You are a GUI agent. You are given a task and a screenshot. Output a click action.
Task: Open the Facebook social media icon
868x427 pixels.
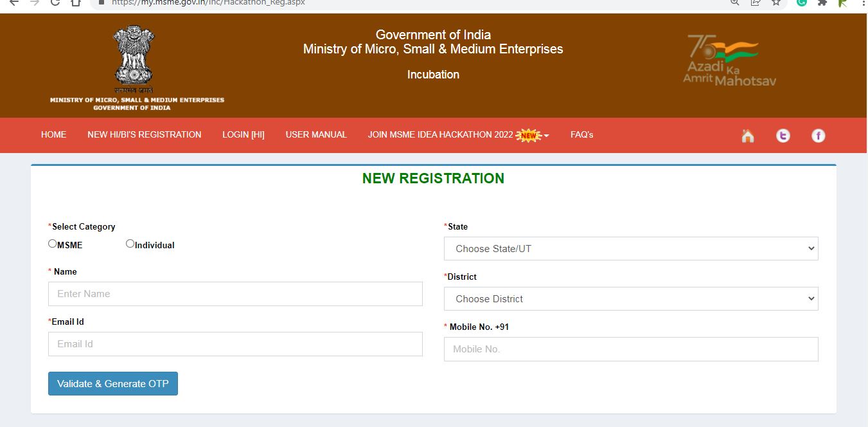pos(818,136)
